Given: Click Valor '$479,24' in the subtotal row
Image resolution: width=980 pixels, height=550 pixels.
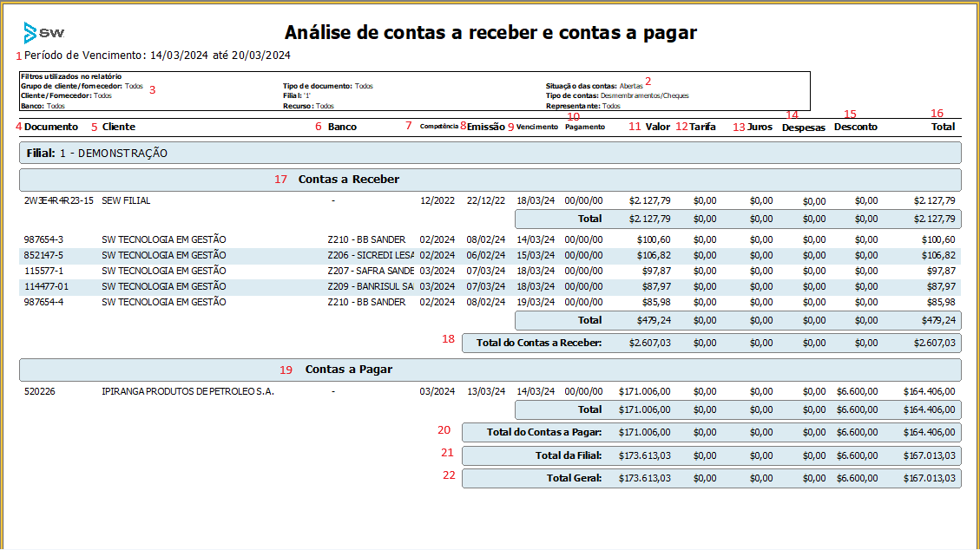Looking at the screenshot, I should pos(654,320).
